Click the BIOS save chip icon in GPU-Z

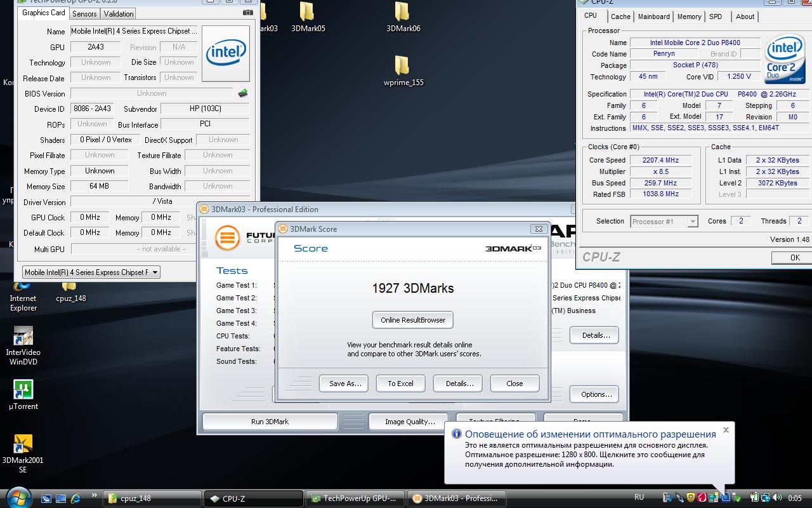[243, 93]
